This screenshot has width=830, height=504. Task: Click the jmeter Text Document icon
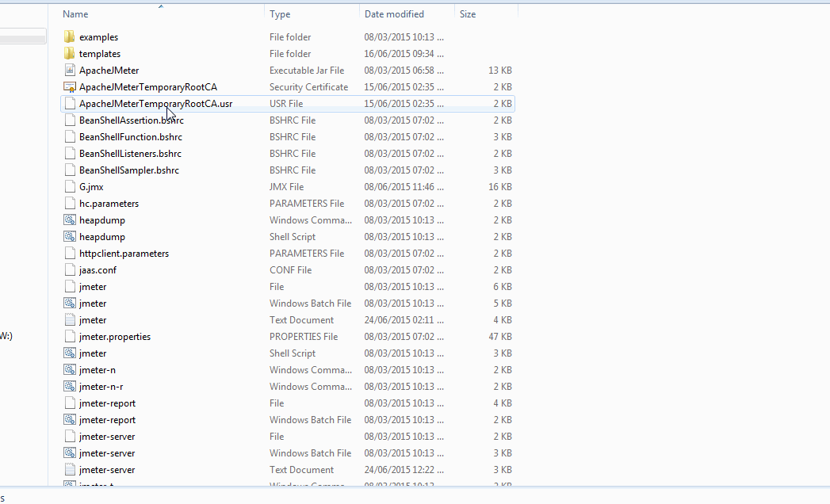pyautogui.click(x=69, y=320)
